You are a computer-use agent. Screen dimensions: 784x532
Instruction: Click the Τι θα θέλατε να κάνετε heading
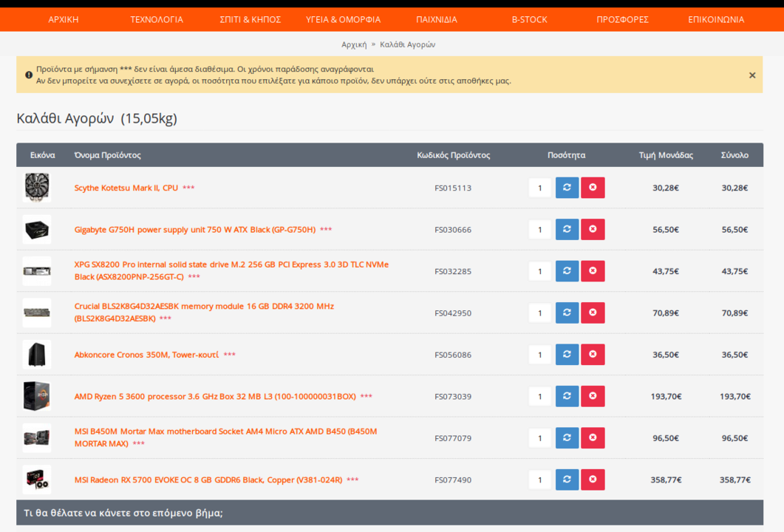pyautogui.click(x=123, y=513)
